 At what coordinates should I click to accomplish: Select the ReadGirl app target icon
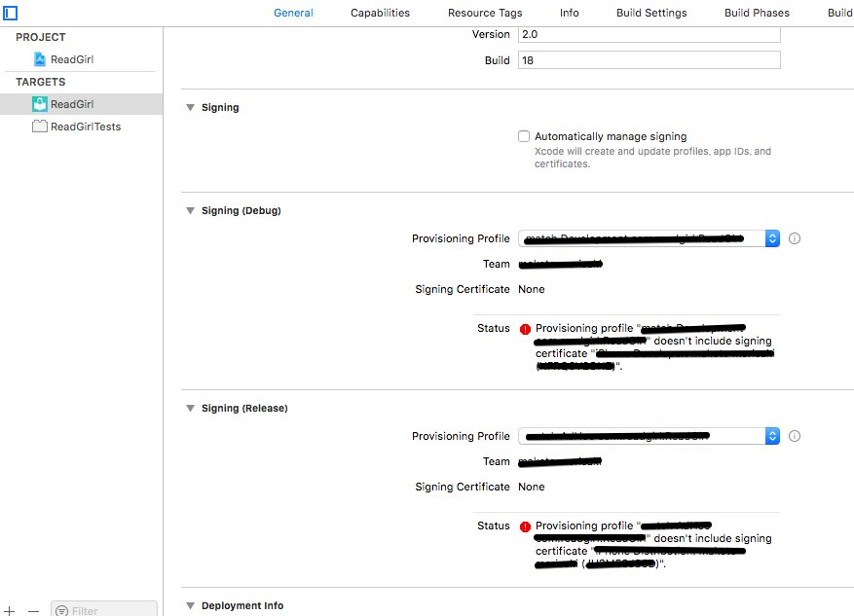[x=40, y=103]
